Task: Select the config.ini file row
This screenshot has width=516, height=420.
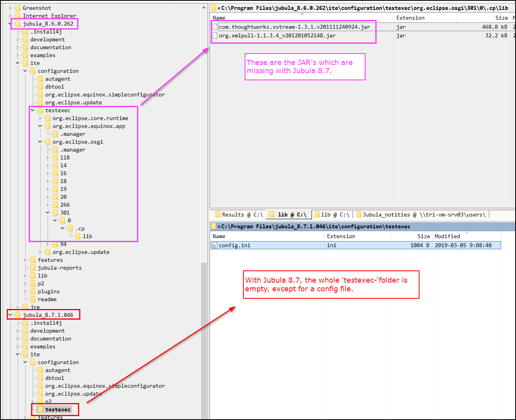Action: pyautogui.click(x=356, y=245)
